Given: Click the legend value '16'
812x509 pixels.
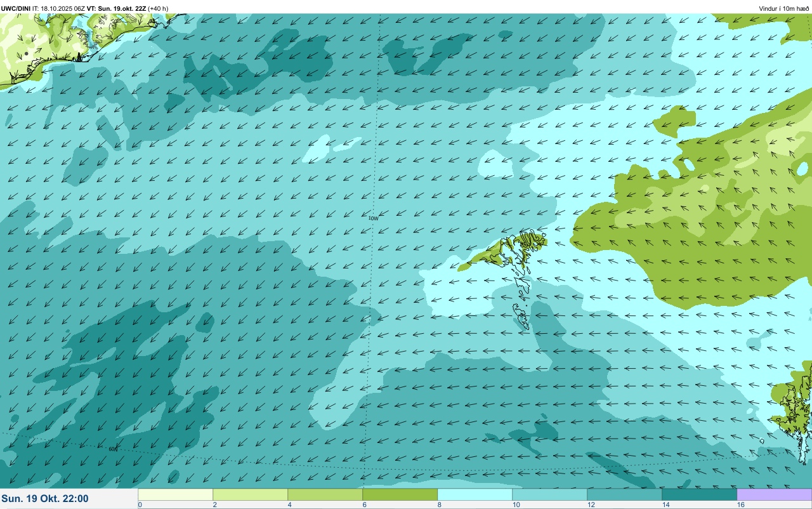Looking at the screenshot, I should click(x=740, y=505).
